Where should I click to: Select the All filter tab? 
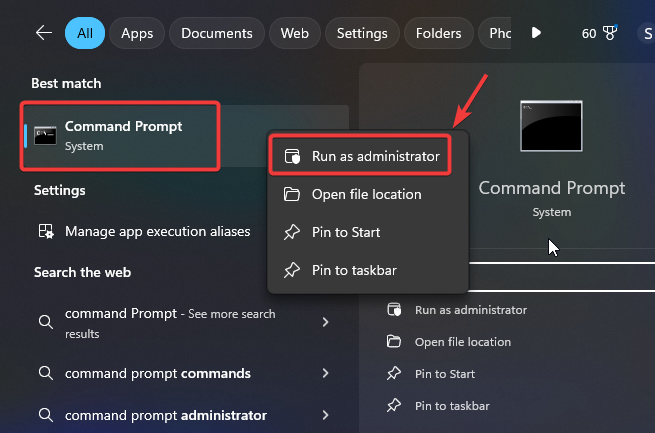85,33
